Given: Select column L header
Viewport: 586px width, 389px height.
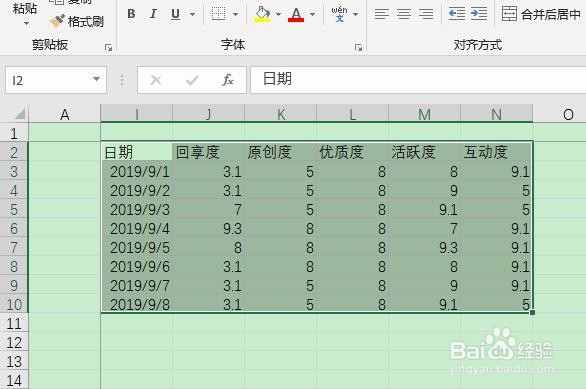Looking at the screenshot, I should (x=352, y=114).
